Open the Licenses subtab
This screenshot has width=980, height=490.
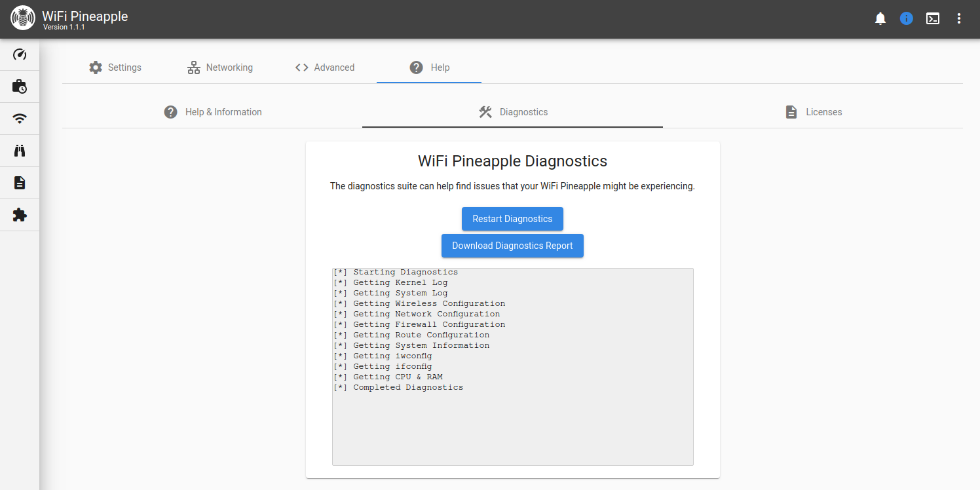tap(813, 112)
